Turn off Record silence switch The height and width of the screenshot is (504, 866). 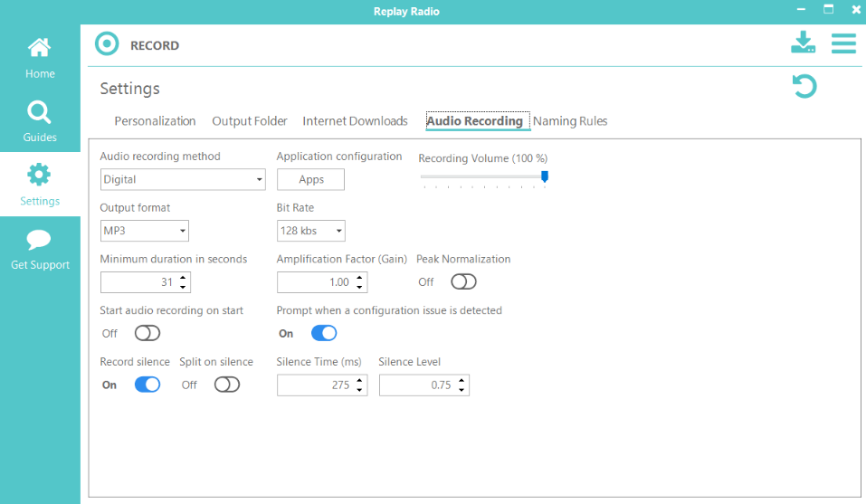(x=148, y=385)
